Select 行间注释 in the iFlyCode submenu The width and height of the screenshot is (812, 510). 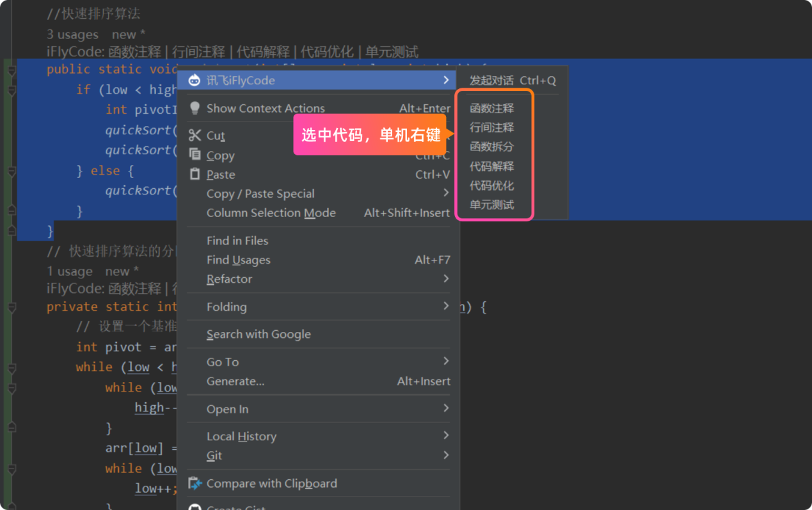(x=491, y=127)
